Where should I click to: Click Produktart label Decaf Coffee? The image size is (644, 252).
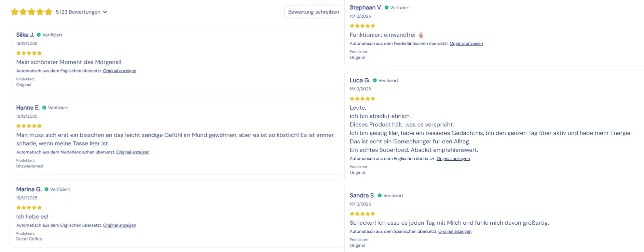tap(29, 239)
